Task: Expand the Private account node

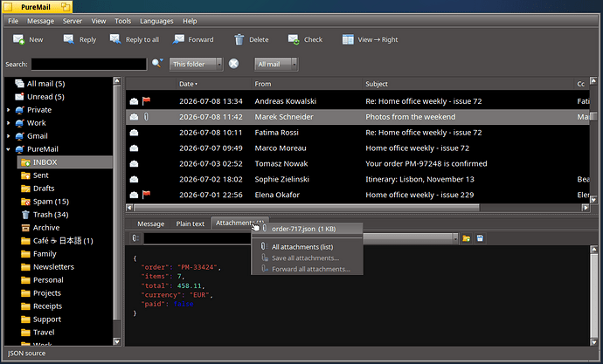Action: coord(9,110)
